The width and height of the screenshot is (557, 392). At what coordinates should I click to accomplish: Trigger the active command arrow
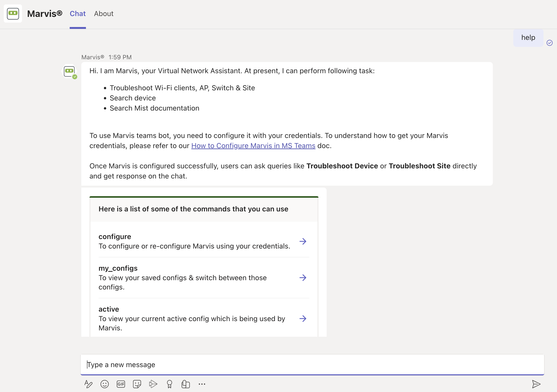[303, 319]
